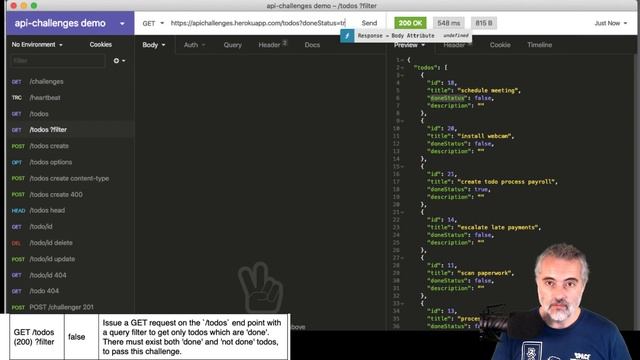Collapse the JSON object starting at line 9
The image size is (640, 360).
[402, 121]
